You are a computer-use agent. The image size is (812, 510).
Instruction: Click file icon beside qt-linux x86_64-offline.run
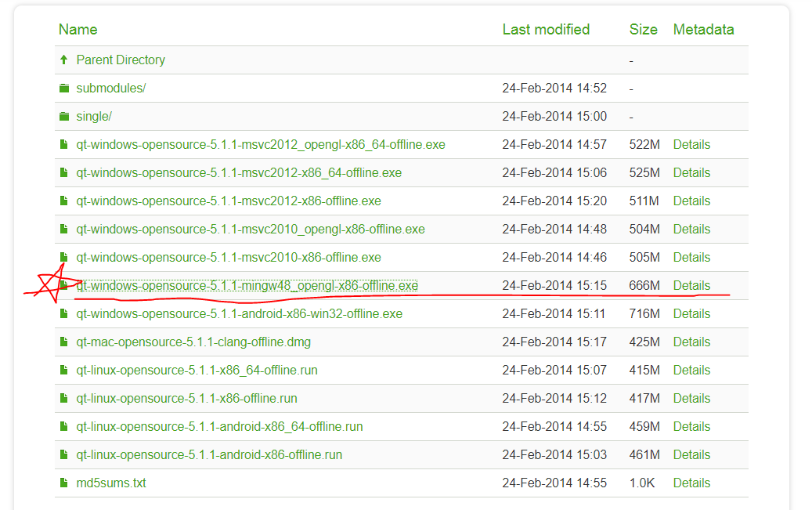coord(63,370)
